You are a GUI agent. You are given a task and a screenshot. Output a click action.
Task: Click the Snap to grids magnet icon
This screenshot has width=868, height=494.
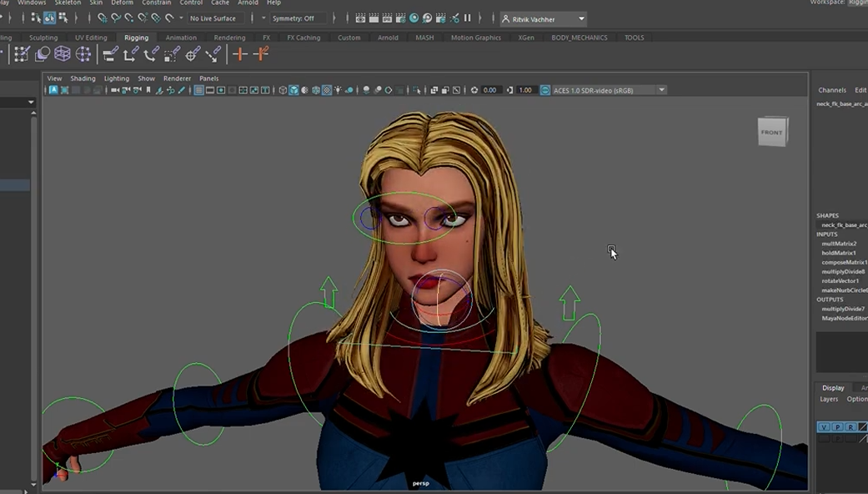pyautogui.click(x=102, y=18)
